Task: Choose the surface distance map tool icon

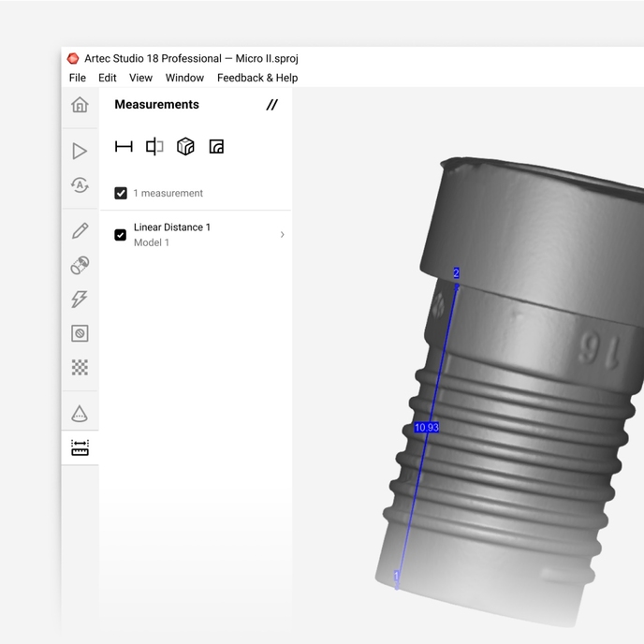Action: pyautogui.click(x=216, y=147)
